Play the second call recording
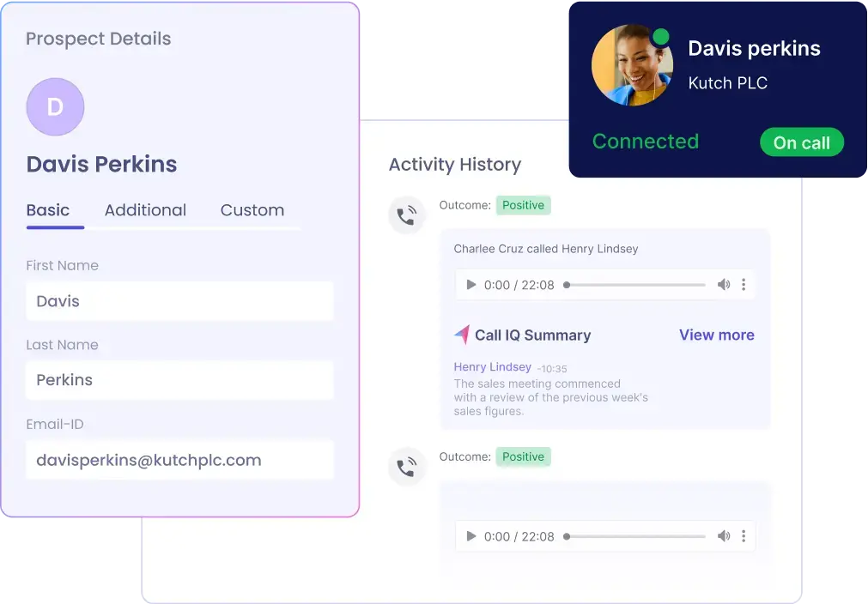This screenshot has height=604, width=868. pyautogui.click(x=470, y=536)
